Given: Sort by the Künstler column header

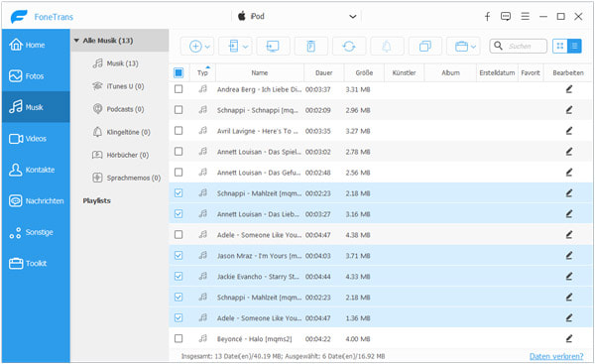Looking at the screenshot, I should pyautogui.click(x=404, y=72).
